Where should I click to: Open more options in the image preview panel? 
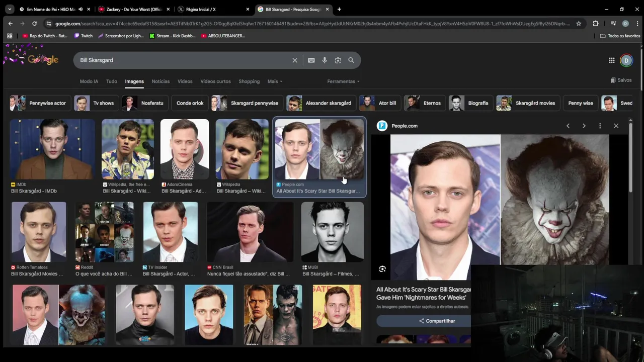click(600, 126)
